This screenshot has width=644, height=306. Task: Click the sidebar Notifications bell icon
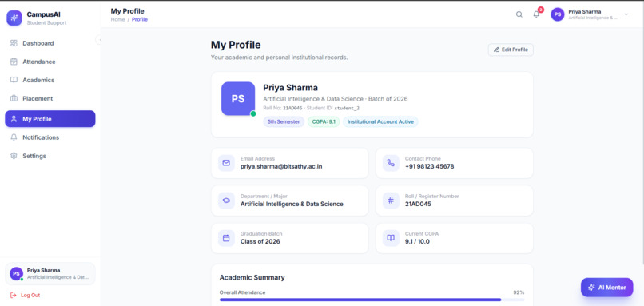click(14, 137)
